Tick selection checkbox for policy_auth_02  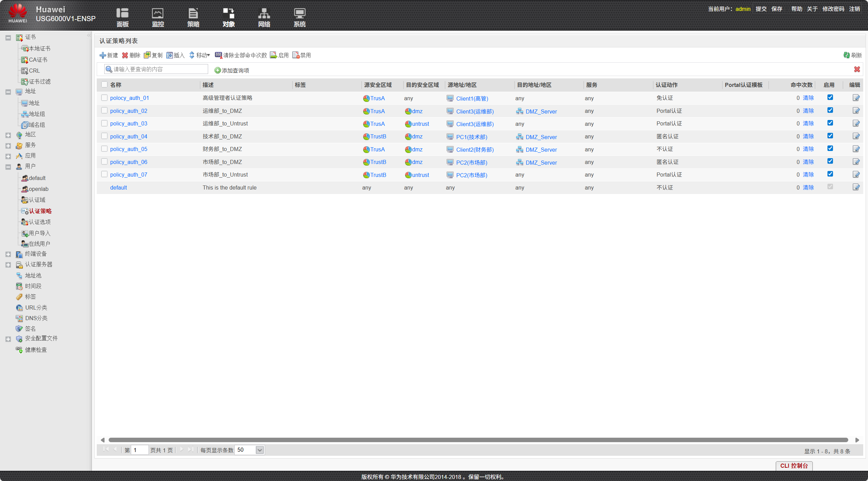pyautogui.click(x=104, y=110)
